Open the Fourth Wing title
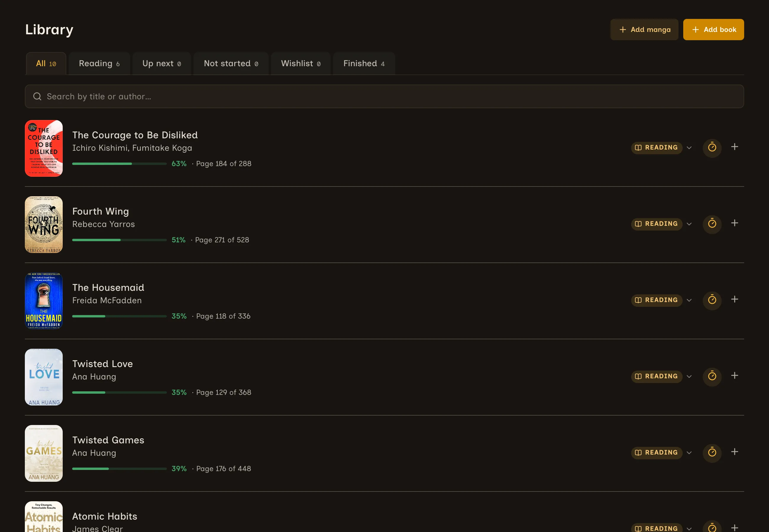This screenshot has width=769, height=532. pyautogui.click(x=101, y=211)
